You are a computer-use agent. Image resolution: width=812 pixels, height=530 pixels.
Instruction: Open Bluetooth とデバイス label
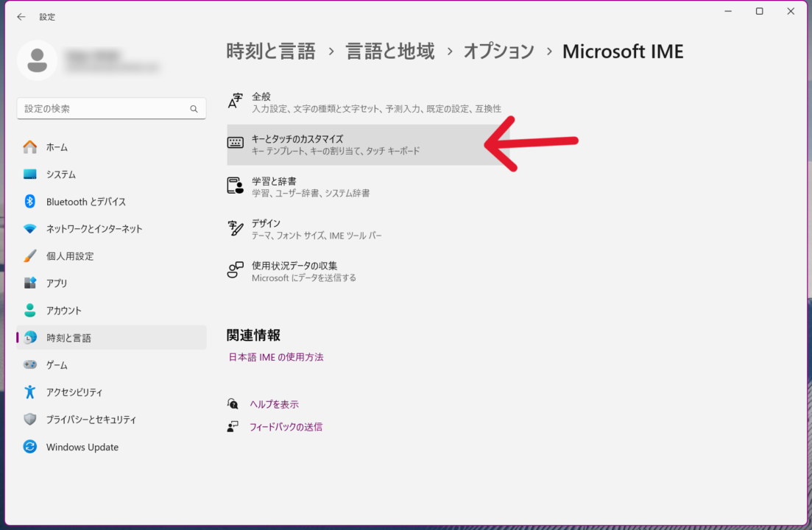pyautogui.click(x=86, y=202)
